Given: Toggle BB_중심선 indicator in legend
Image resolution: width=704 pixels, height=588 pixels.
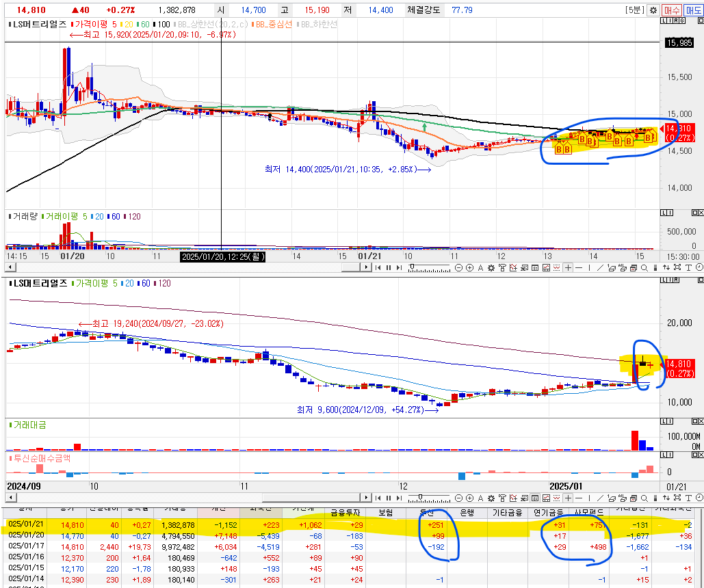Looking at the screenshot, I should [272, 24].
